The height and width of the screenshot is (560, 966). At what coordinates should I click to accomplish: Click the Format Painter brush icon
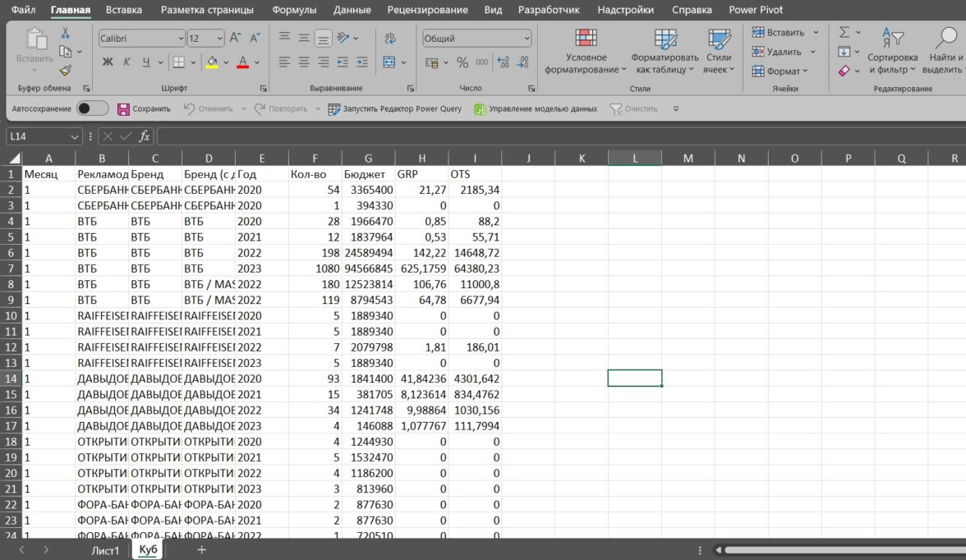(x=66, y=71)
